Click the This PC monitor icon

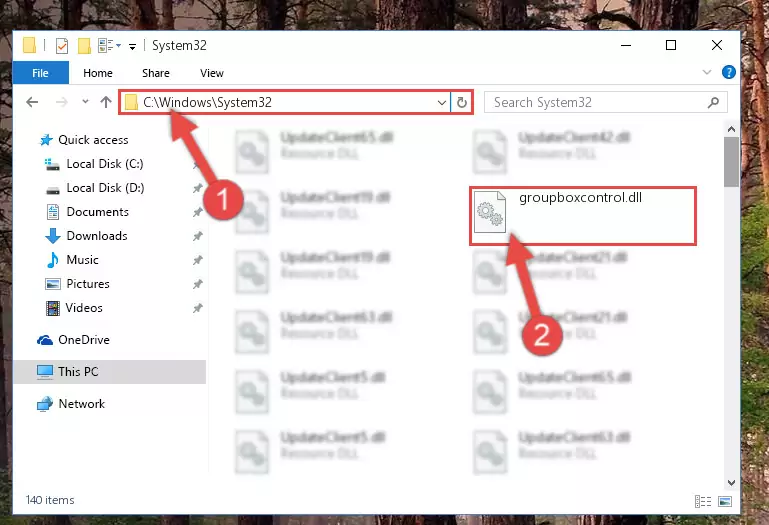(45, 372)
